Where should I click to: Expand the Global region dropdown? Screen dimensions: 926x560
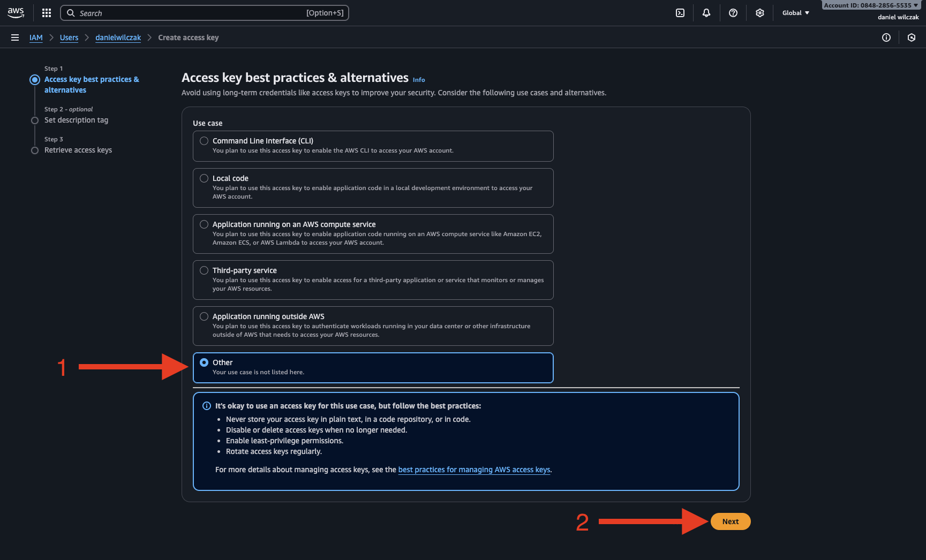[795, 13]
